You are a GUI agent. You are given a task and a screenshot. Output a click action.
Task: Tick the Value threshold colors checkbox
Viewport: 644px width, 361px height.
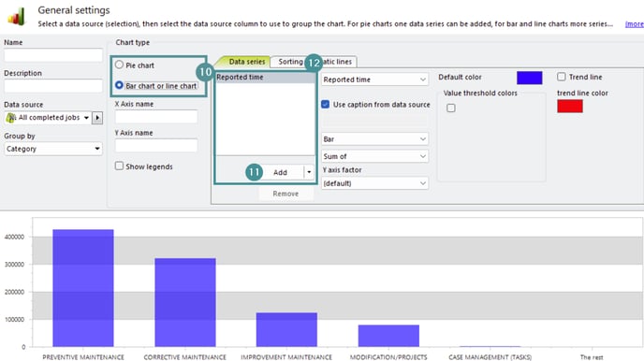pyautogui.click(x=451, y=108)
